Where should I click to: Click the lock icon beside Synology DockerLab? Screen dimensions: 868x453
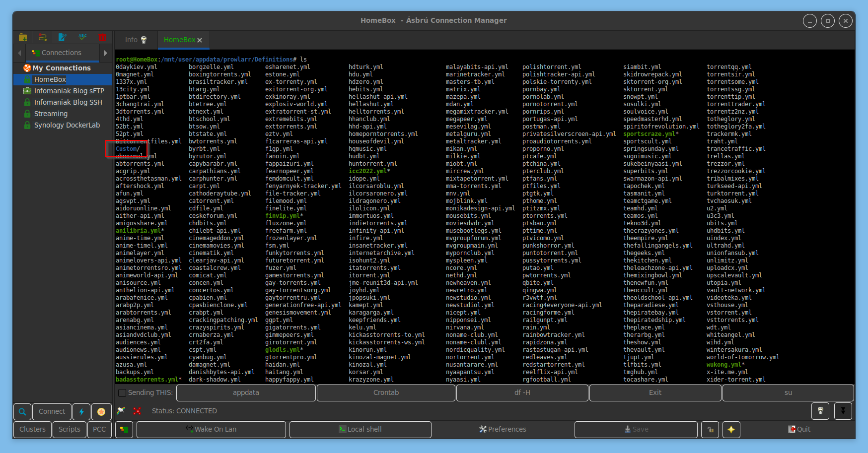pyautogui.click(x=27, y=125)
